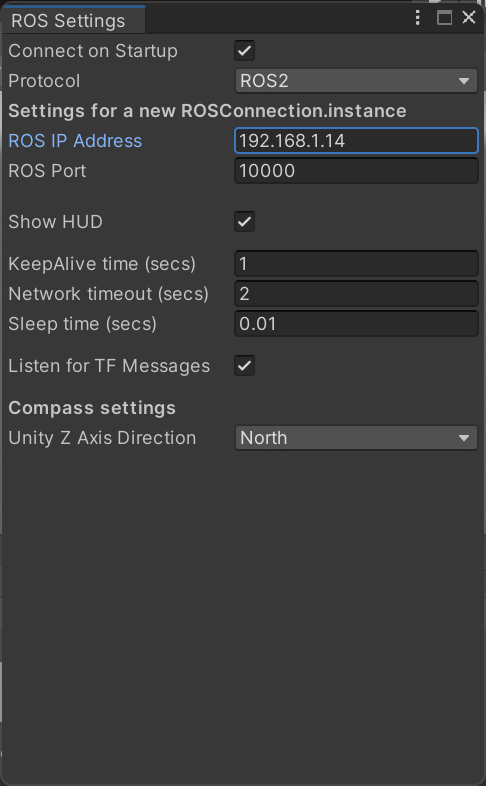486x786 pixels.
Task: Open the window's three-dot options menu
Action: click(417, 18)
